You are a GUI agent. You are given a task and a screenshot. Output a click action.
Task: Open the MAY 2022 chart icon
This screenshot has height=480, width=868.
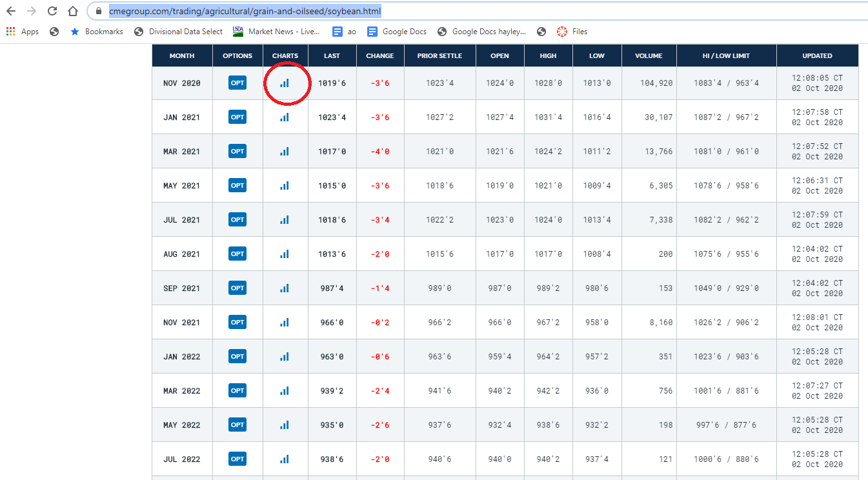coord(285,425)
